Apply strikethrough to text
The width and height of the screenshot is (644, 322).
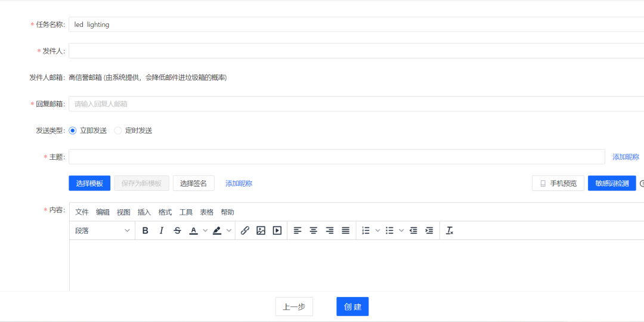pyautogui.click(x=177, y=231)
